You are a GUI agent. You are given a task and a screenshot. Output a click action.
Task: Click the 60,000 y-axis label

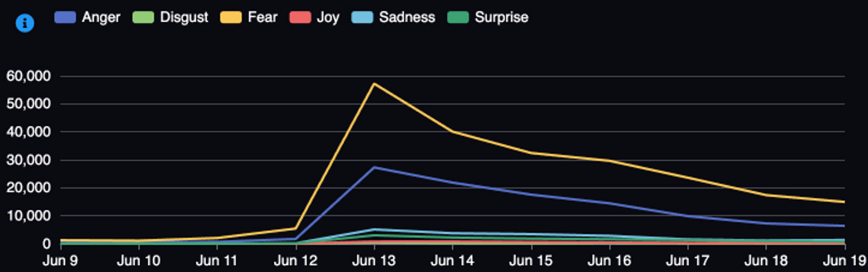point(28,76)
